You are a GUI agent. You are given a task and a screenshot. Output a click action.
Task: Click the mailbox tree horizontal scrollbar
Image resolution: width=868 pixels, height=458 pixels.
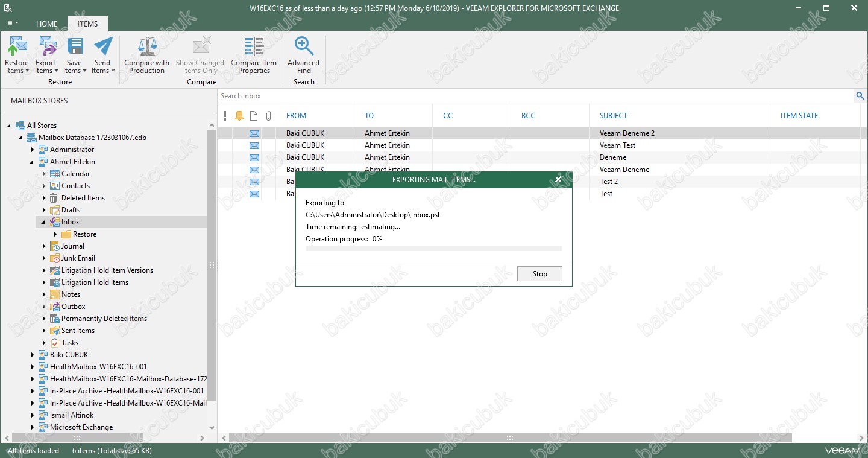tap(77, 438)
